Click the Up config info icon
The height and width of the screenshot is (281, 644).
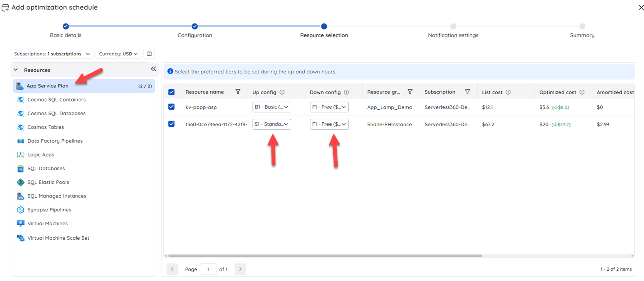(x=282, y=92)
